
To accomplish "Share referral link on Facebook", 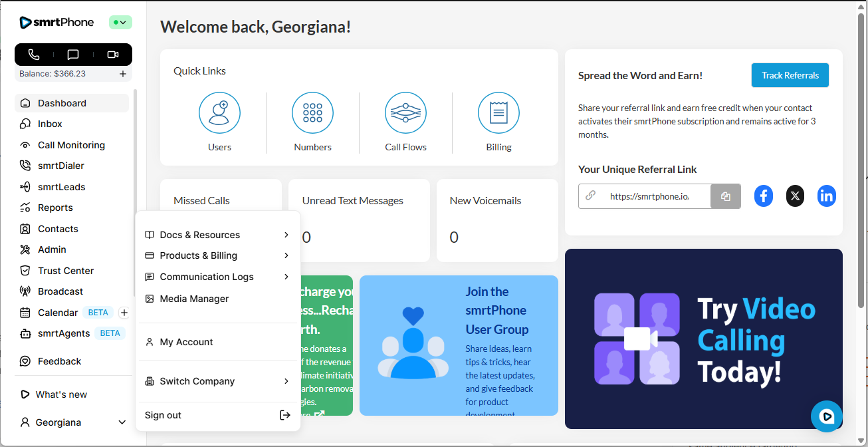I will pos(764,196).
